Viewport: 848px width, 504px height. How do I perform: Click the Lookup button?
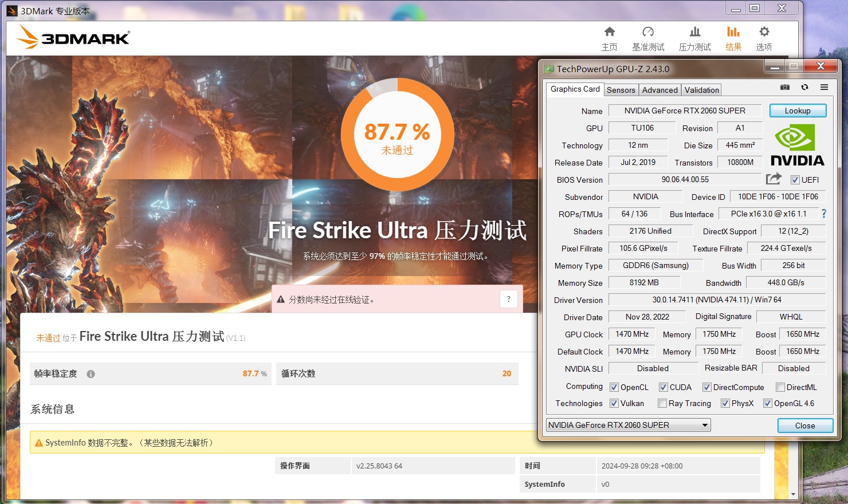point(798,111)
